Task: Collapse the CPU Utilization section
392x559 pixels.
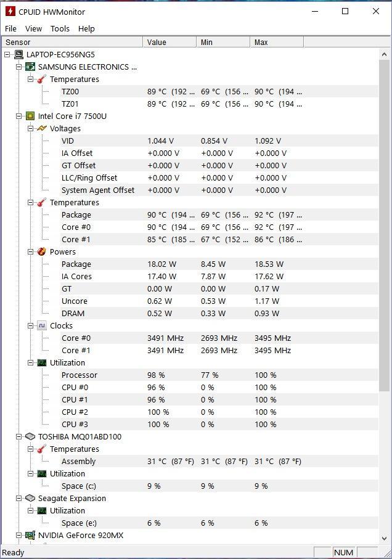Action: tap(31, 362)
